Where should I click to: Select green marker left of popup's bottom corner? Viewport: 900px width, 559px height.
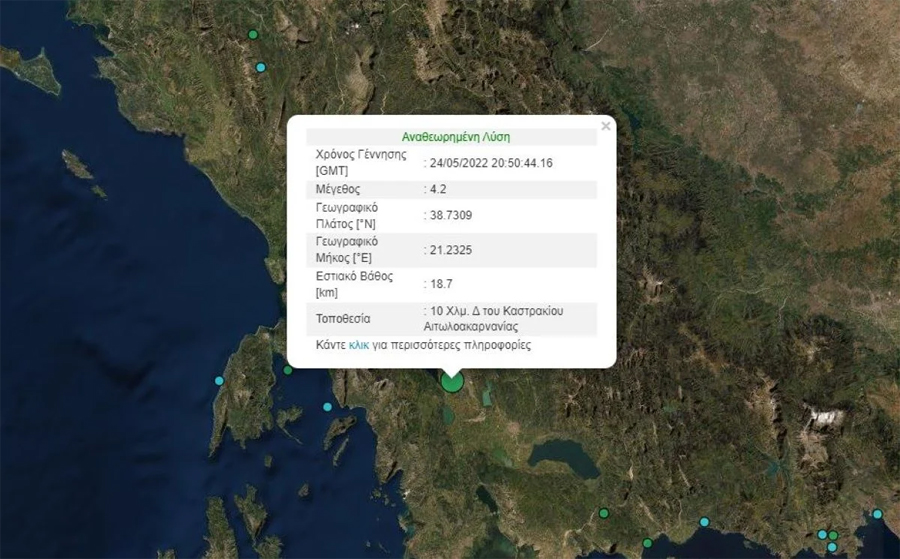click(x=288, y=370)
